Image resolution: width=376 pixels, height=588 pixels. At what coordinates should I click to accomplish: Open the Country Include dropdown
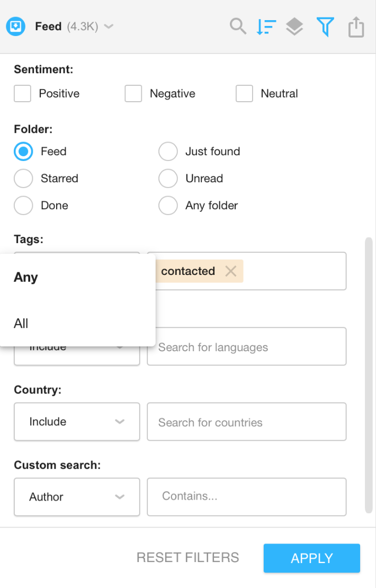pyautogui.click(x=77, y=422)
